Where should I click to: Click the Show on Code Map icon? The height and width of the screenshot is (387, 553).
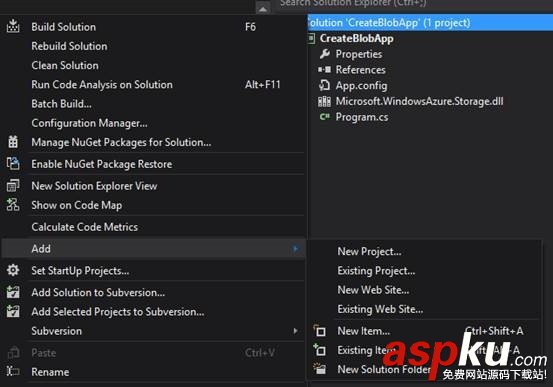[13, 205]
